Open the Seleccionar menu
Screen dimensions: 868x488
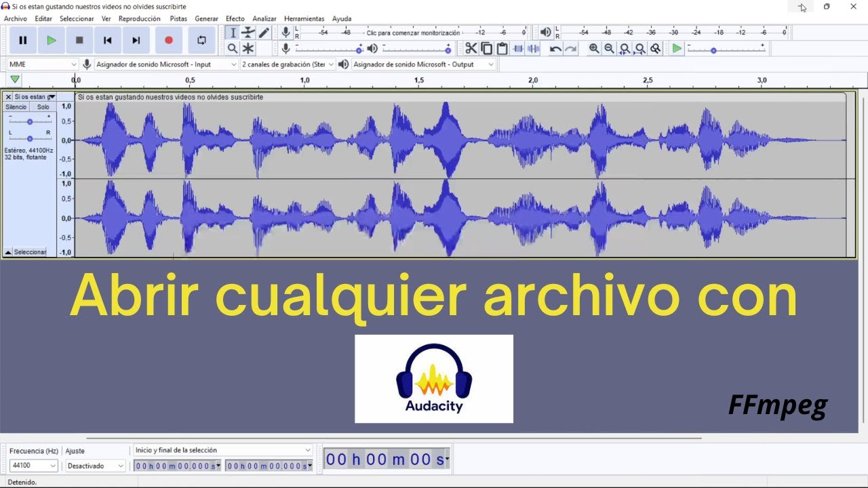click(x=77, y=18)
